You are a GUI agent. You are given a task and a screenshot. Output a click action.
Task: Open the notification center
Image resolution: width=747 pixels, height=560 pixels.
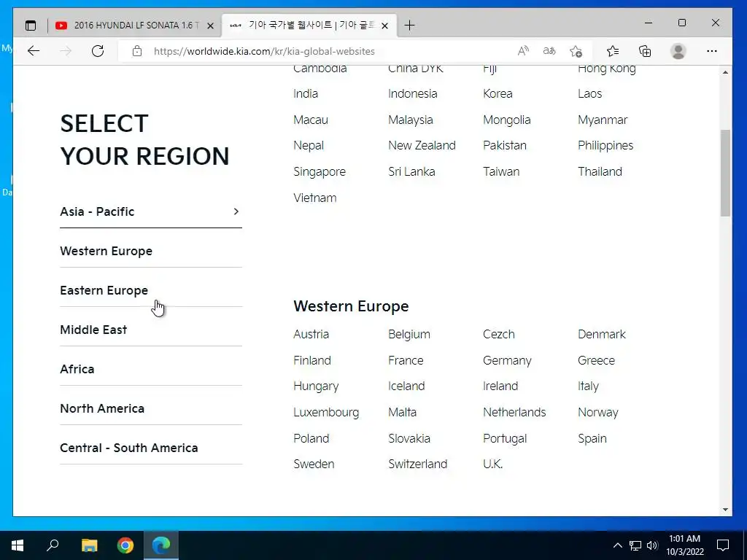[723, 545]
